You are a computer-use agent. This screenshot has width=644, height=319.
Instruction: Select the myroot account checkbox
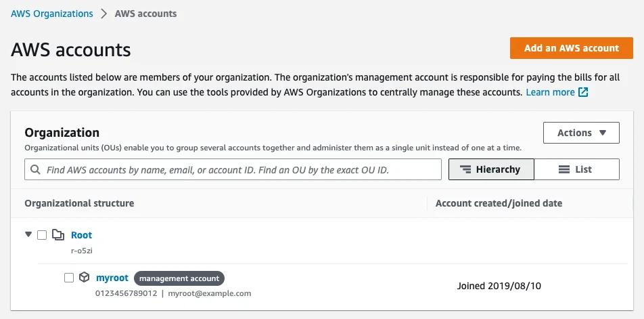[x=68, y=278]
